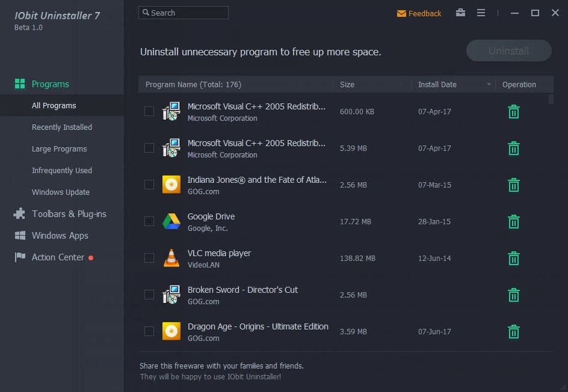Click the Toolbars & Plug-ins puzzle icon
Screen dimensions: 568x392
[20, 213]
